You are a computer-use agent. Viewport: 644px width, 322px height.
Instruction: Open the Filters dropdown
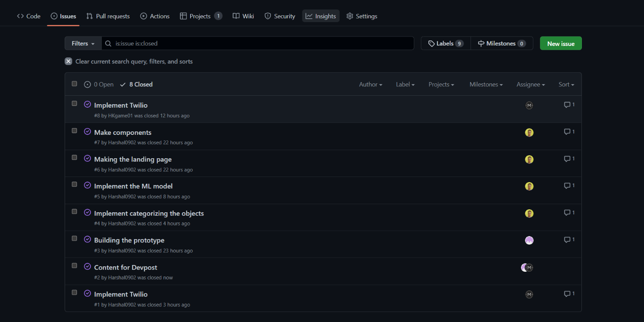[x=83, y=43]
